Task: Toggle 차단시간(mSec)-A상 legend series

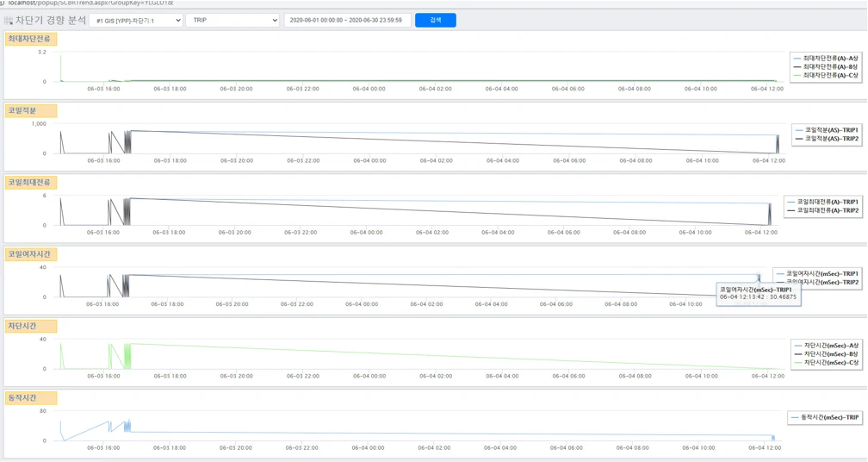Action: pos(827,346)
